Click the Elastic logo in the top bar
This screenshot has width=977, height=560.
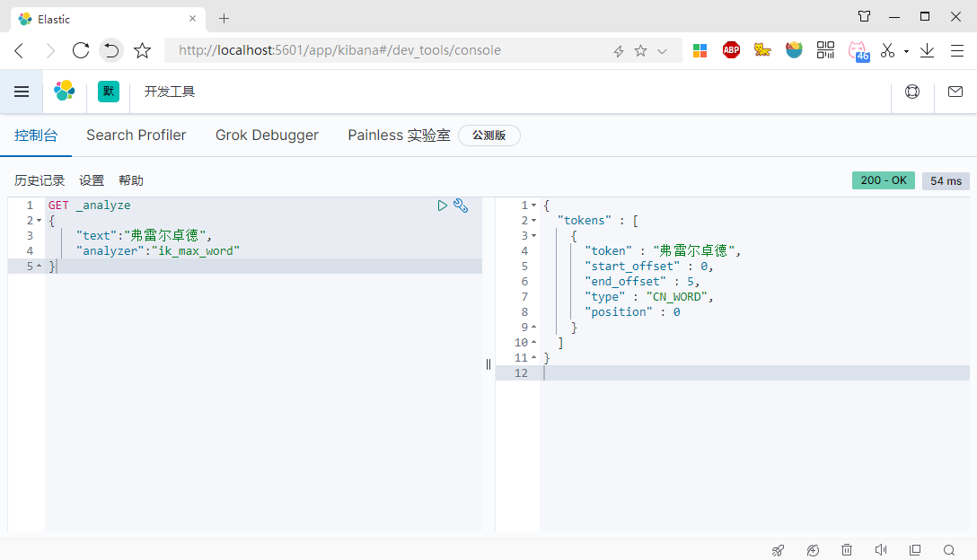click(x=64, y=91)
